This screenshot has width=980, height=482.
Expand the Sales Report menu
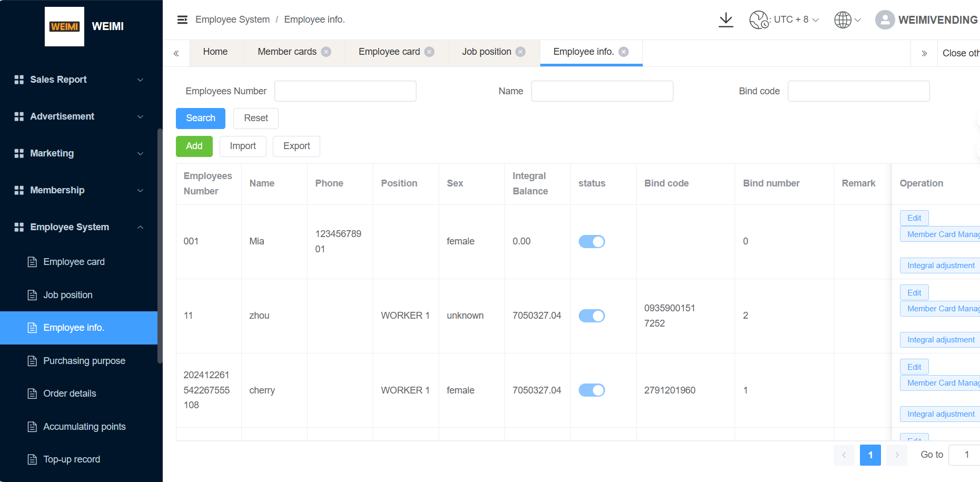click(79, 80)
